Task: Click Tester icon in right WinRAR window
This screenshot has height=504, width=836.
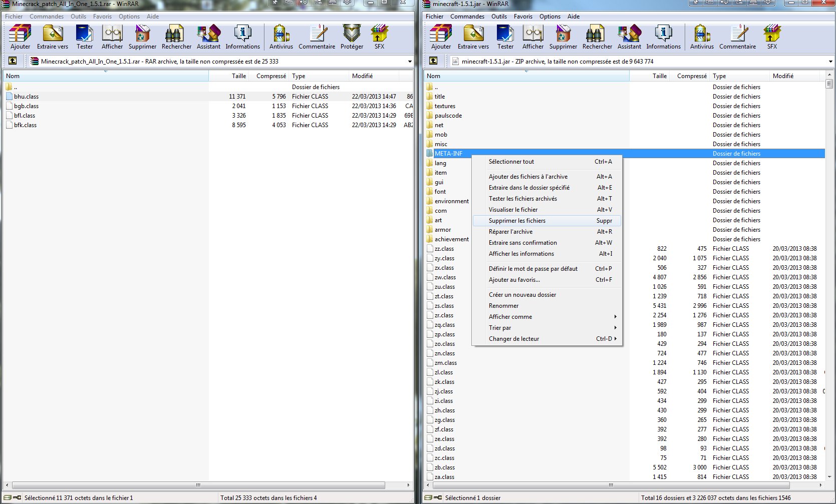Action: pos(505,37)
